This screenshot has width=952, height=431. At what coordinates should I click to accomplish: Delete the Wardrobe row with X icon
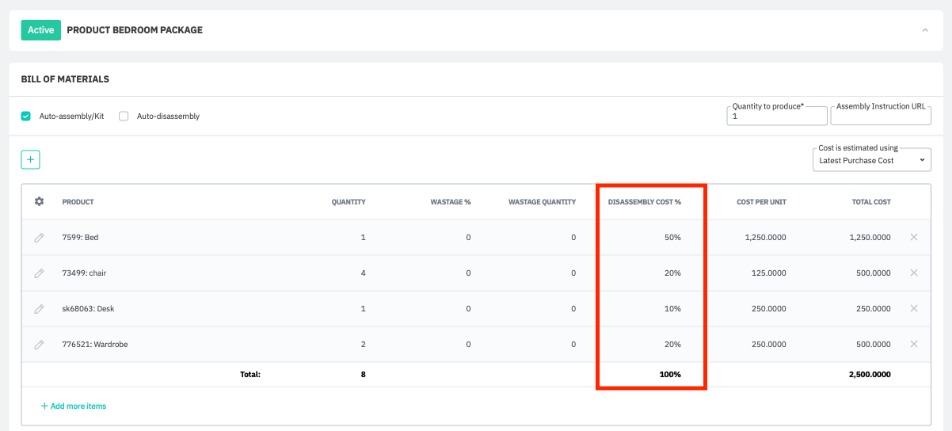point(913,344)
